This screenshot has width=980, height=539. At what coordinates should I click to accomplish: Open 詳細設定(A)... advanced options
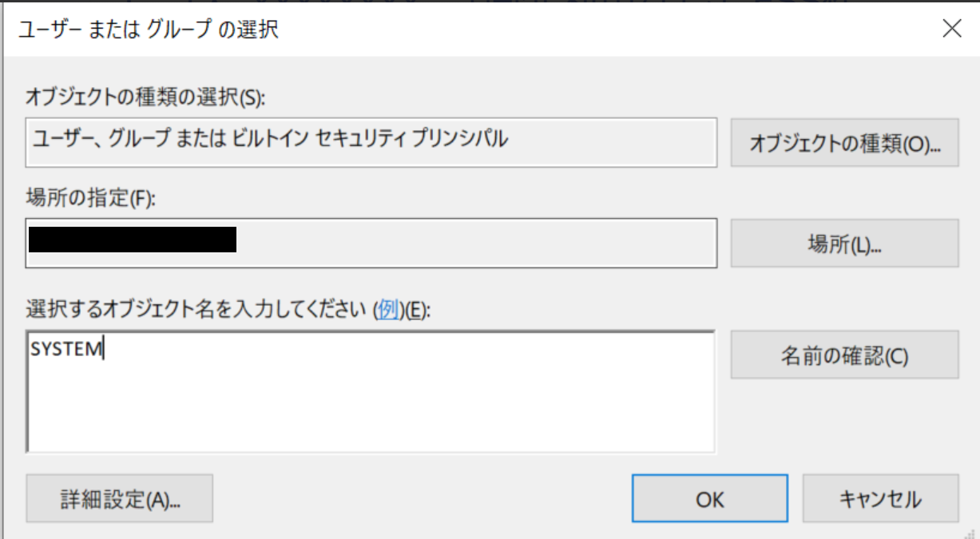click(x=120, y=499)
